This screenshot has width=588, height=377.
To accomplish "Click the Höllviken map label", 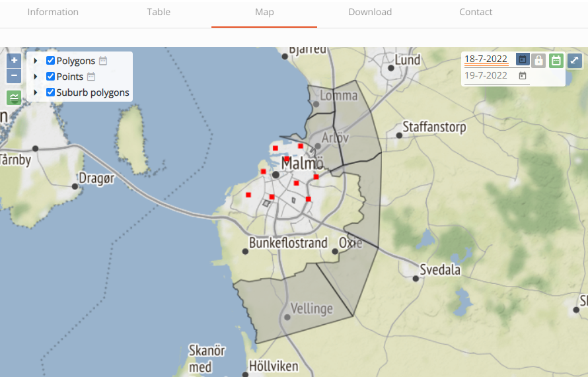I will tap(274, 366).
